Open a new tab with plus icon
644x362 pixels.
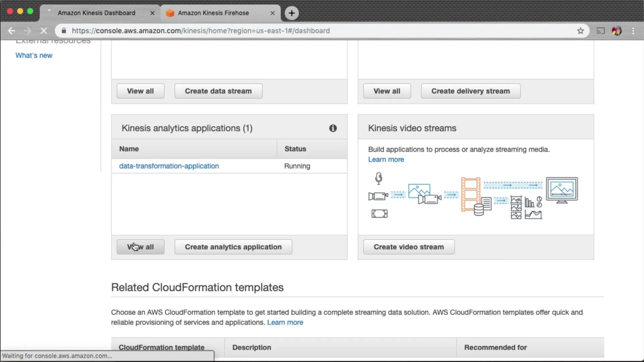(291, 13)
